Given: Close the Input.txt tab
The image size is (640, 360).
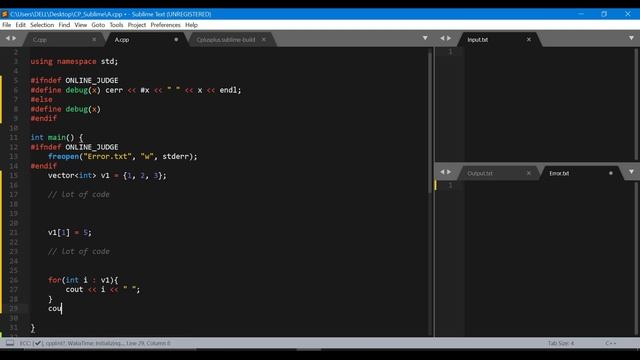Looking at the screenshot, I should [529, 40].
